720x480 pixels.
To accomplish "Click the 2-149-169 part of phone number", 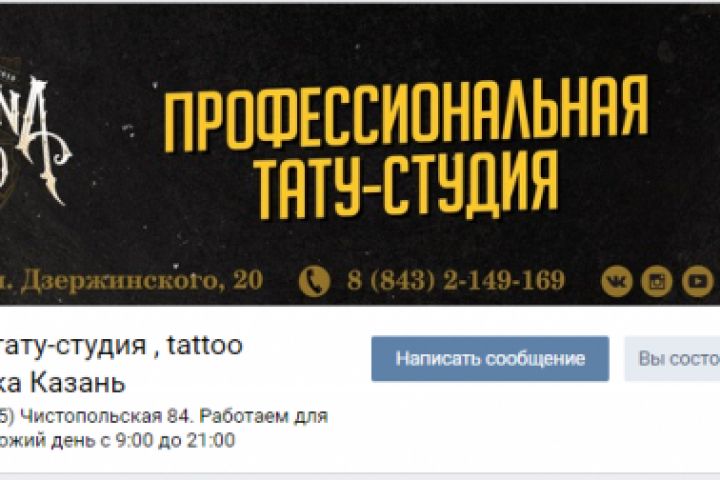I will (x=503, y=280).
